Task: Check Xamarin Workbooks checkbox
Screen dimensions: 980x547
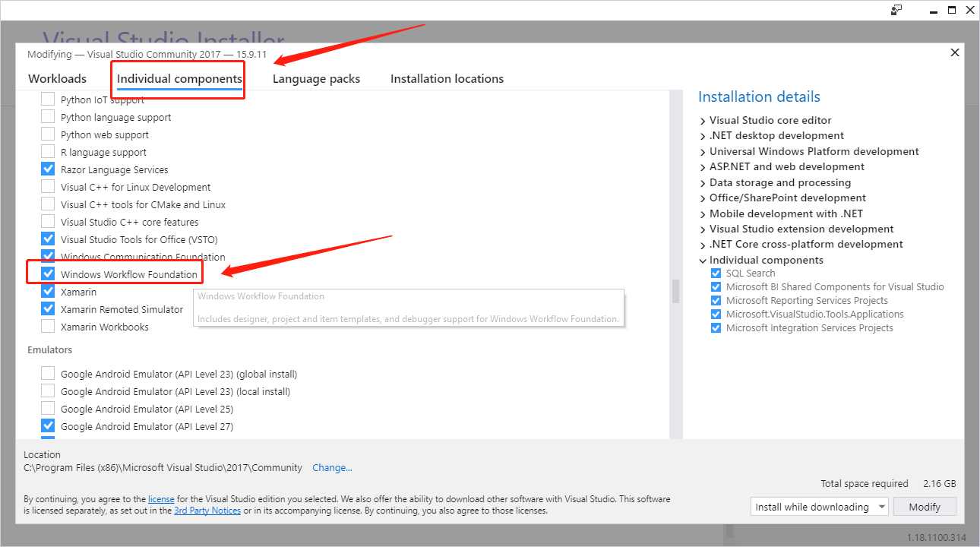Action: (48, 327)
